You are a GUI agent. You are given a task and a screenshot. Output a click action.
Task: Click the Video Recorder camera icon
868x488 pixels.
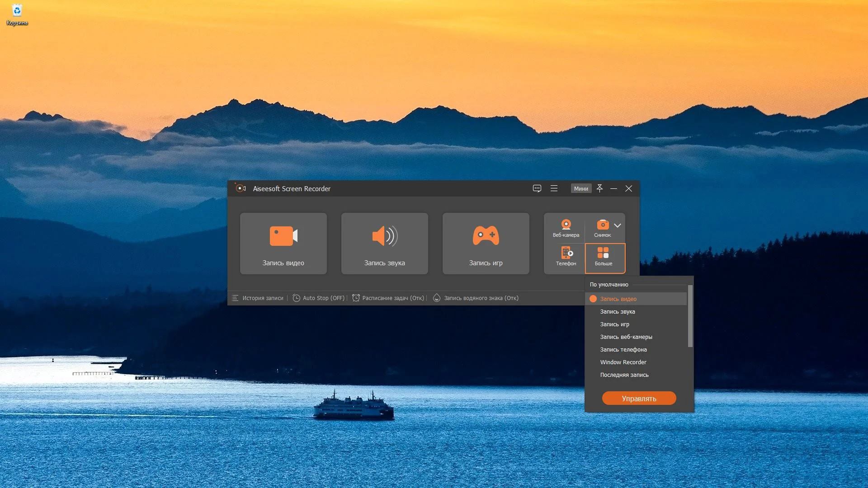(283, 236)
